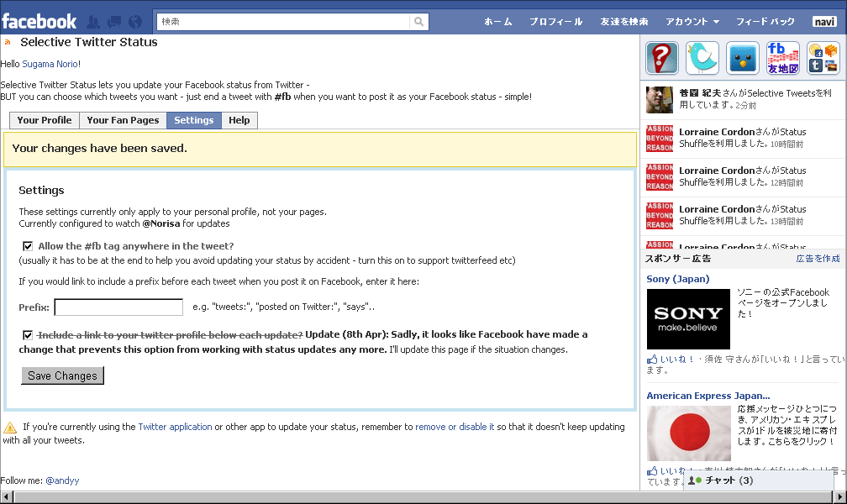Click the thumbs-up icon under Sony ad

652,360
